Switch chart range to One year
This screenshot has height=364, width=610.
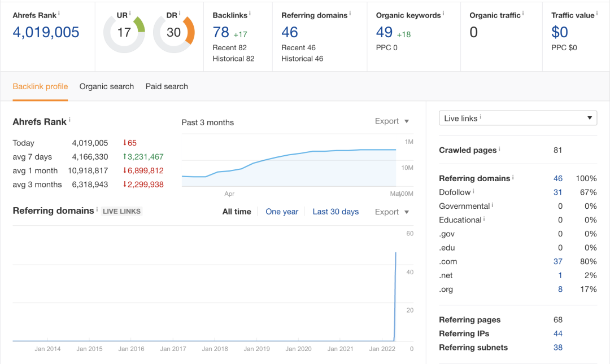[x=282, y=212]
